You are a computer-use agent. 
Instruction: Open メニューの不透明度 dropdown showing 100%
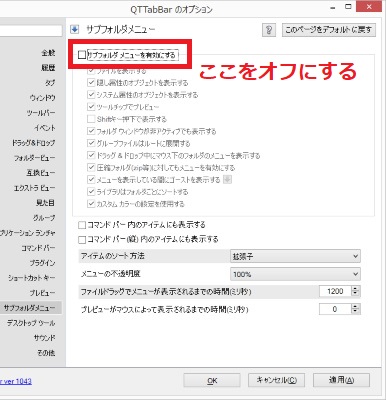(x=295, y=274)
